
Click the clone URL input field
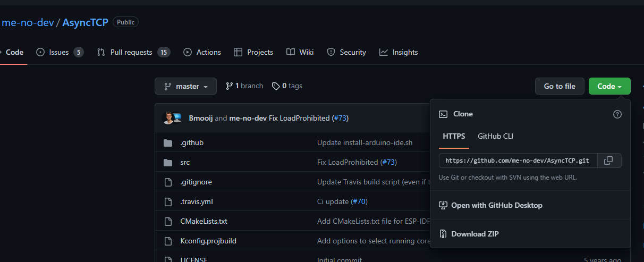click(518, 160)
